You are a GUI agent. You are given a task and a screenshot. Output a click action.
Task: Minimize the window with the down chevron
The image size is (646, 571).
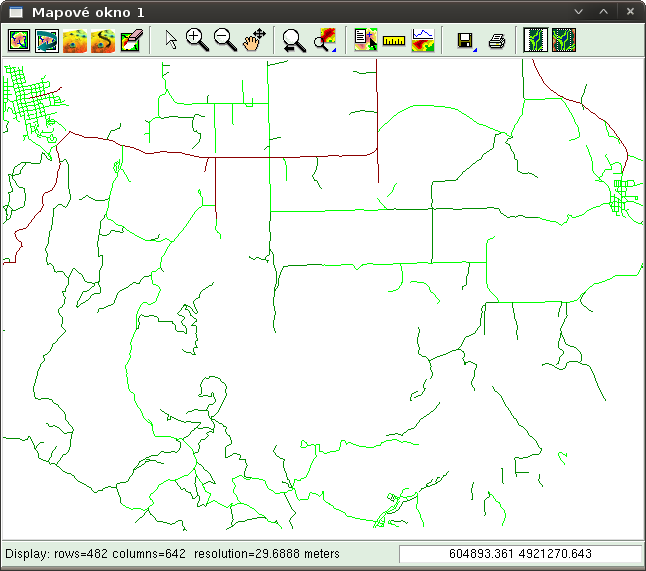578,12
